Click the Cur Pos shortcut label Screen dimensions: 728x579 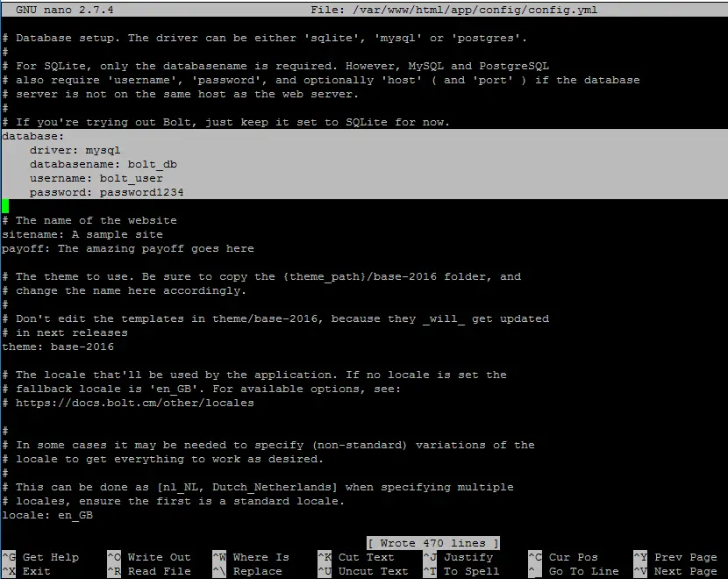click(x=573, y=557)
